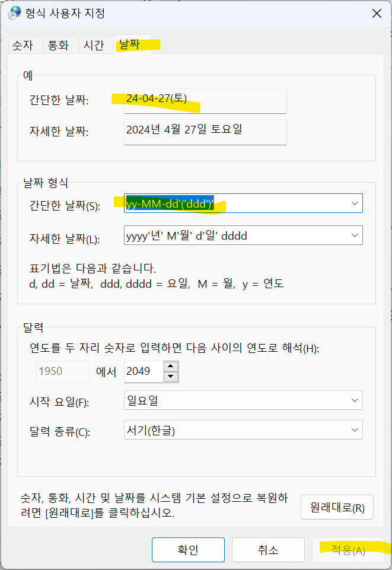Select the 시간 tab
This screenshot has height=570, width=392.
coord(96,45)
